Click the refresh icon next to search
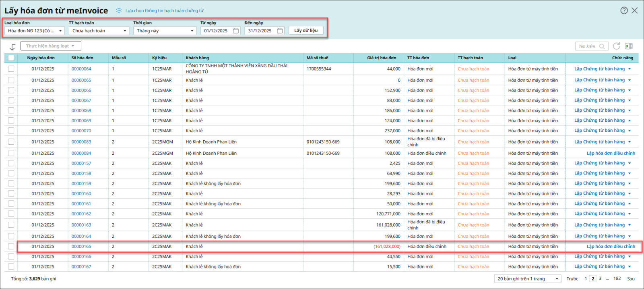This screenshot has height=289, width=644. tap(616, 46)
